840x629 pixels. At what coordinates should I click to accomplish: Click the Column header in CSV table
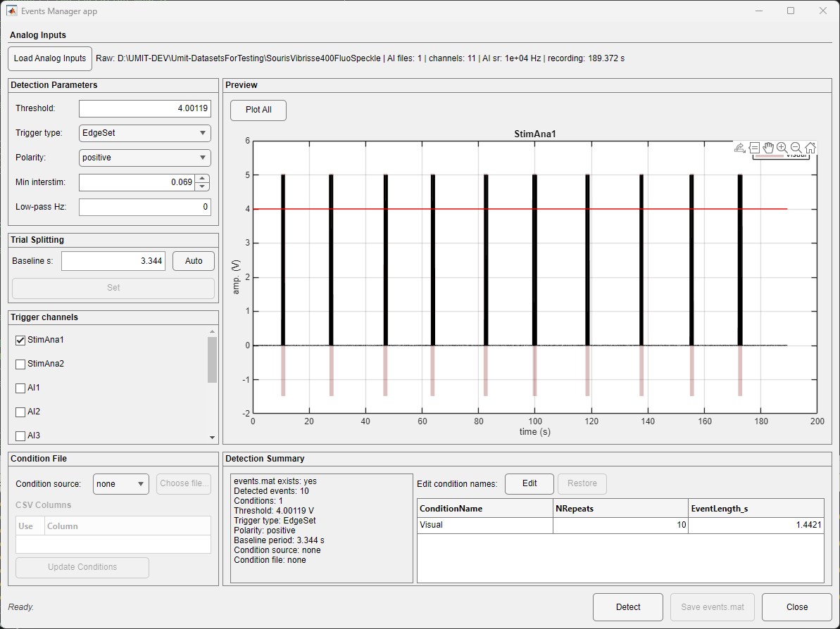coord(127,526)
